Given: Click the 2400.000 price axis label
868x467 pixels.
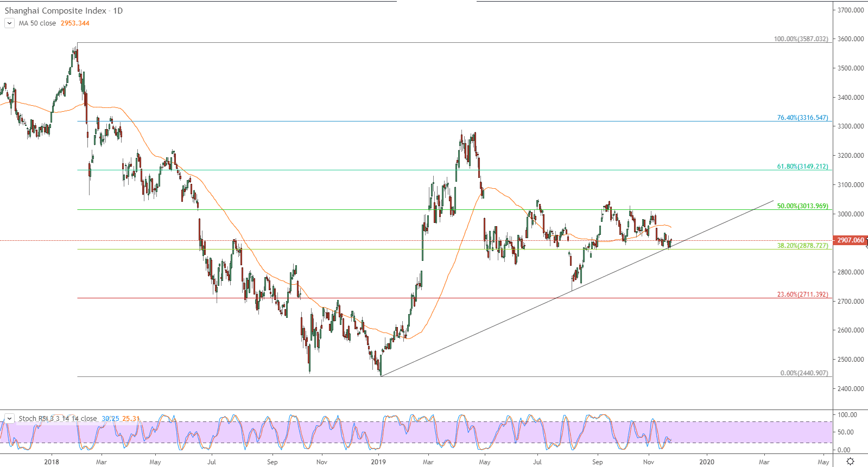Looking at the screenshot, I should click(851, 389).
